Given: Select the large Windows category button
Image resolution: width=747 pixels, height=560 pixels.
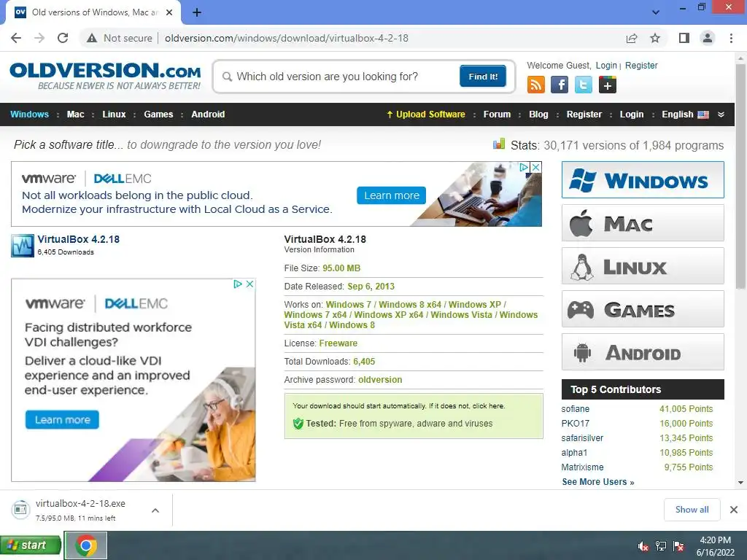Looking at the screenshot, I should [643, 180].
